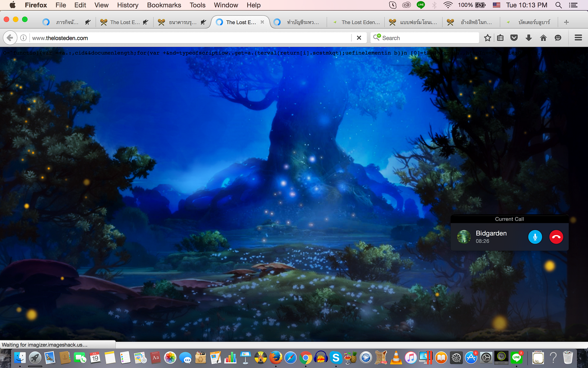Unmute the first ภารกิจนั... tab
Screen dimensions: 588x368
pyautogui.click(x=88, y=22)
